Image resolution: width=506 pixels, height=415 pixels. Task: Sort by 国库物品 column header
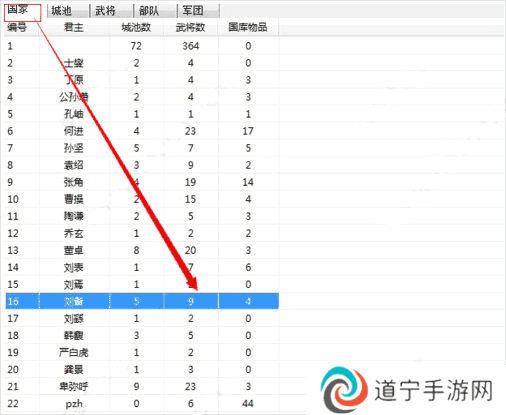tap(248, 27)
